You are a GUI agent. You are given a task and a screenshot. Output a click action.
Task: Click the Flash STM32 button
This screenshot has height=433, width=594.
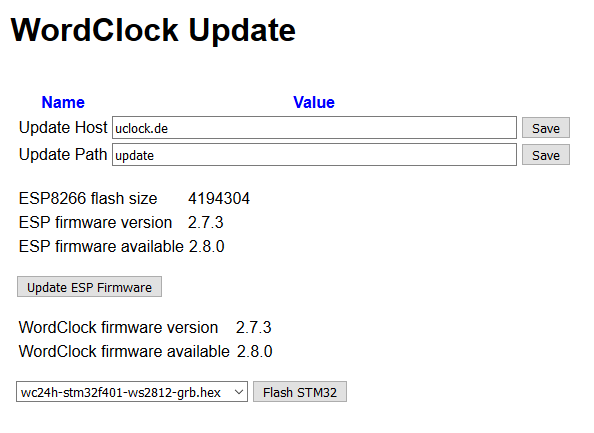(x=300, y=392)
